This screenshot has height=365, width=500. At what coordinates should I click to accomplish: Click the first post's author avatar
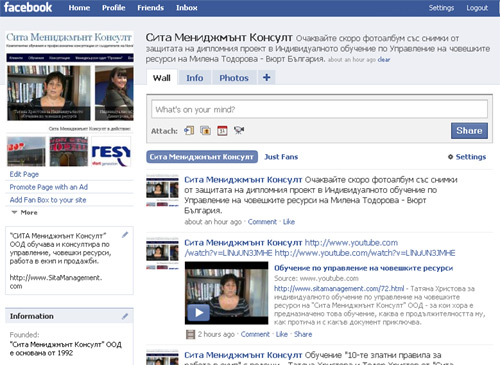(162, 190)
